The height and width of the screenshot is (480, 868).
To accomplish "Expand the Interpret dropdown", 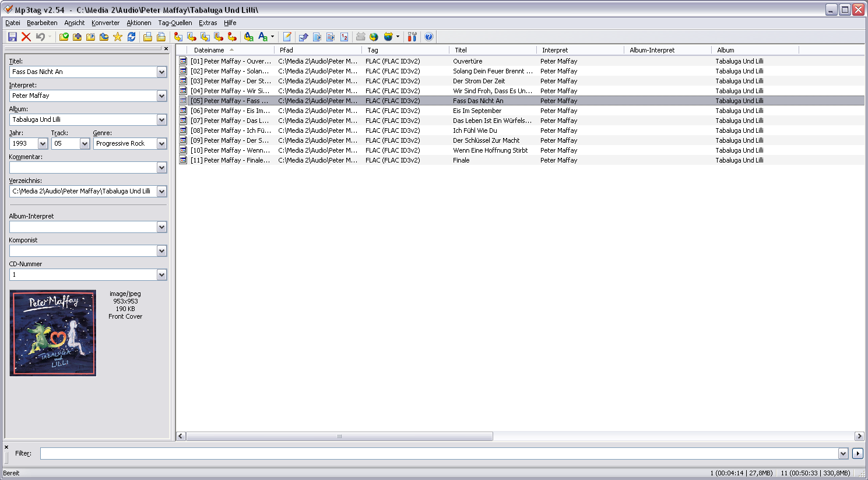I will [161, 96].
